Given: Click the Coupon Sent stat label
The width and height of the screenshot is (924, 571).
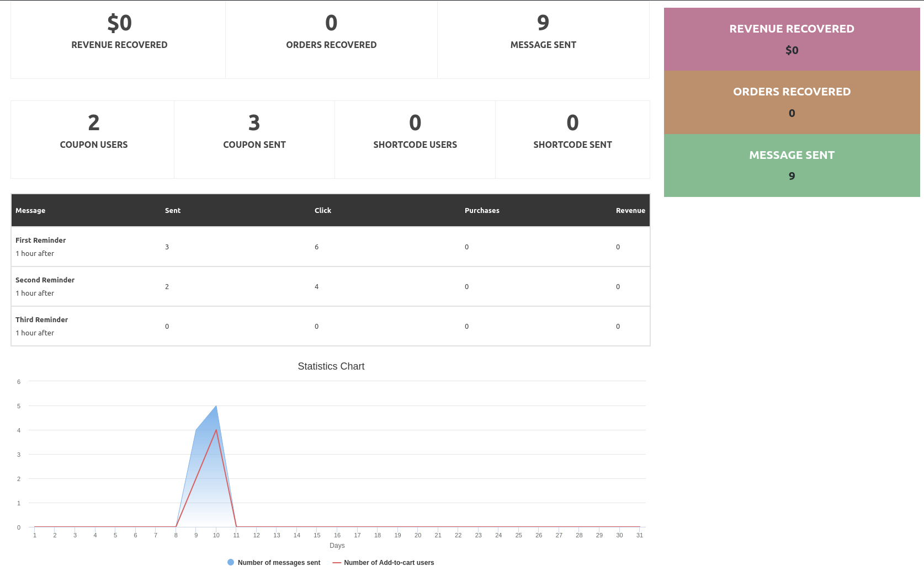Looking at the screenshot, I should pyautogui.click(x=254, y=145).
